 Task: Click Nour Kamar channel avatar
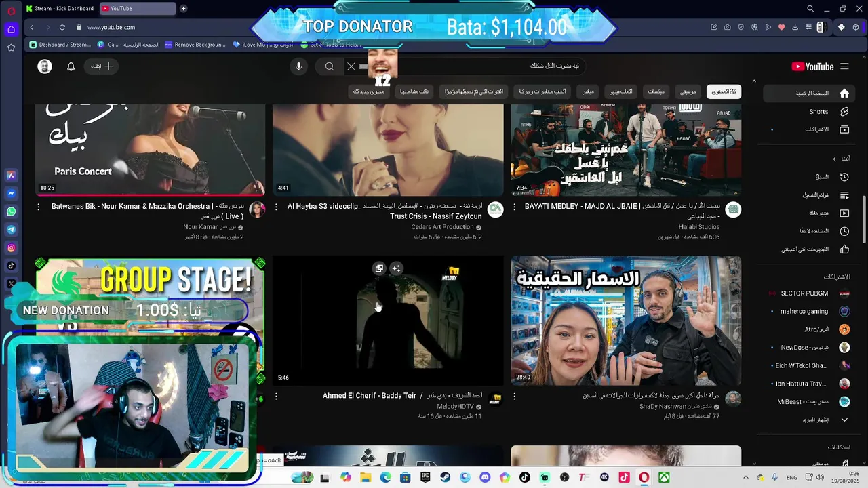[x=257, y=209]
